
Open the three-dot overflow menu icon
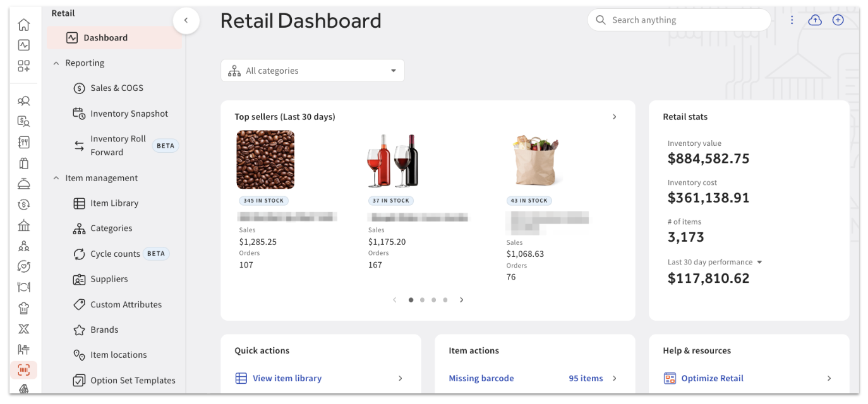point(792,20)
